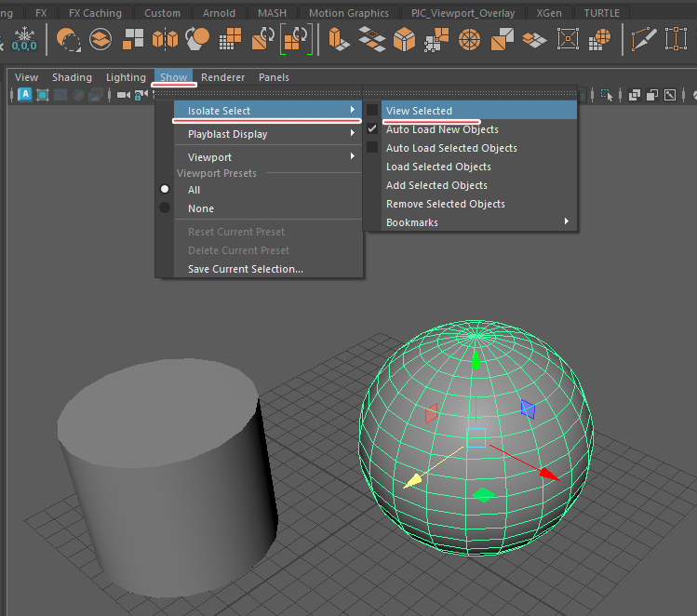Click the circular wheel shelf icon
The height and width of the screenshot is (616, 697).
click(x=470, y=39)
